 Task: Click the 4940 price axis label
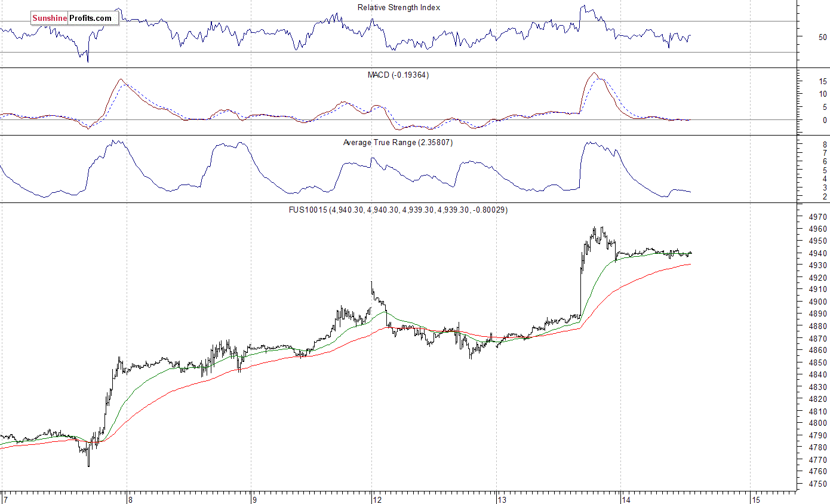coord(819,253)
